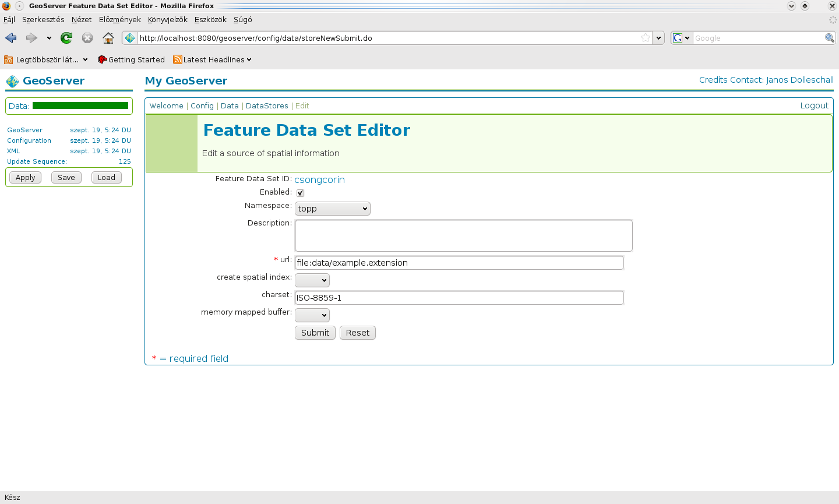Click the search magnifier icon
The height and width of the screenshot is (504, 839).
(x=830, y=38)
